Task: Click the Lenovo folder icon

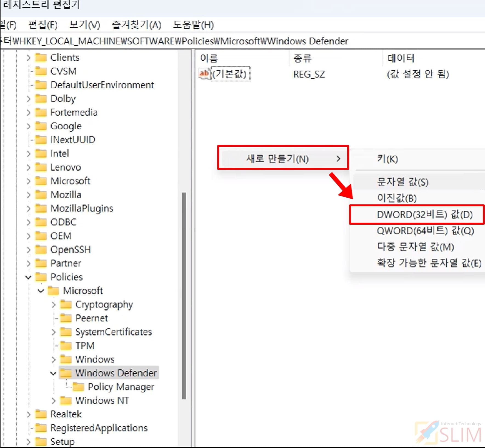Action: [x=41, y=167]
